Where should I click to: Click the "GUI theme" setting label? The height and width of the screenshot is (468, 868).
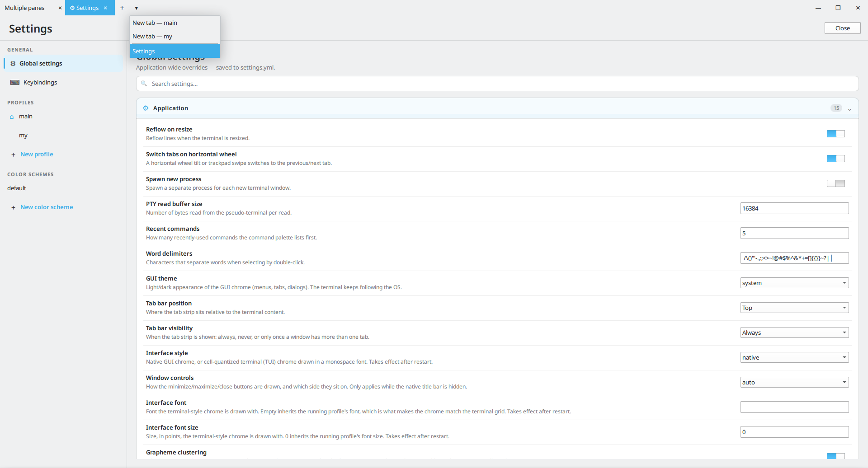click(161, 278)
